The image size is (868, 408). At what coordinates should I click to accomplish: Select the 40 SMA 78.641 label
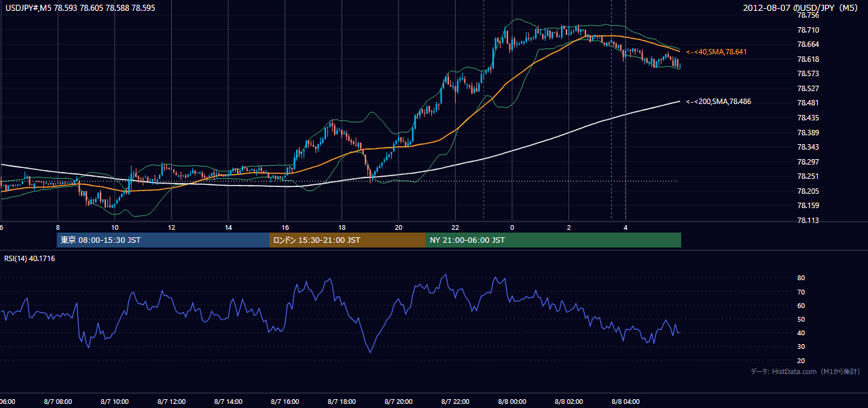point(717,52)
